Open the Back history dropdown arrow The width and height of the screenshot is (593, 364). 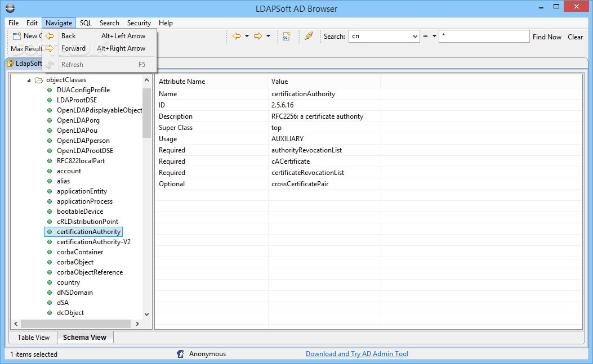click(x=247, y=36)
